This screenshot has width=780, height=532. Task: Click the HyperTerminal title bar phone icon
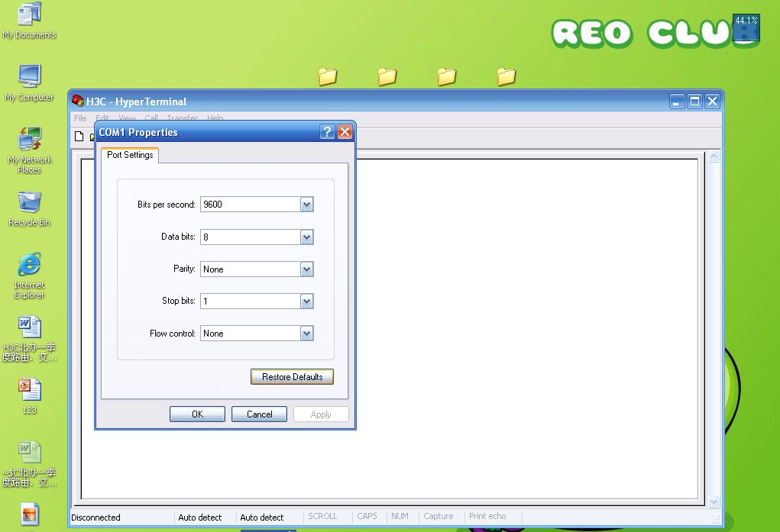point(78,101)
